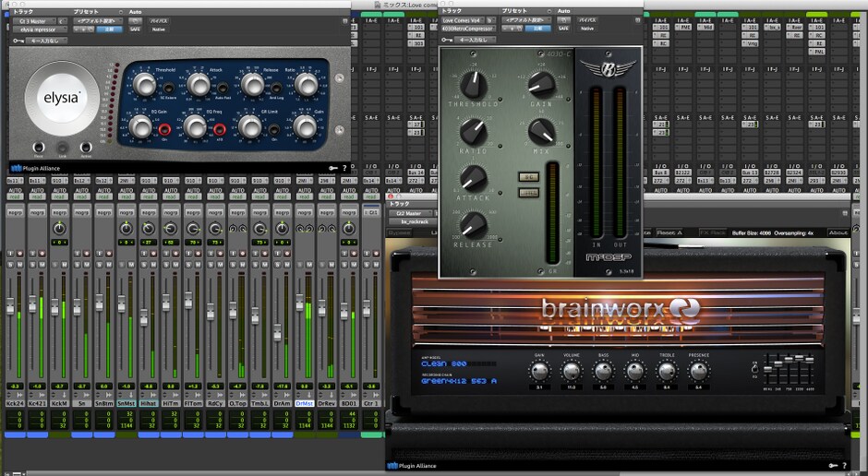The width and height of the screenshot is (868, 476).
Task: Open preset dropdown in elysia plugin window
Action: 98,21
